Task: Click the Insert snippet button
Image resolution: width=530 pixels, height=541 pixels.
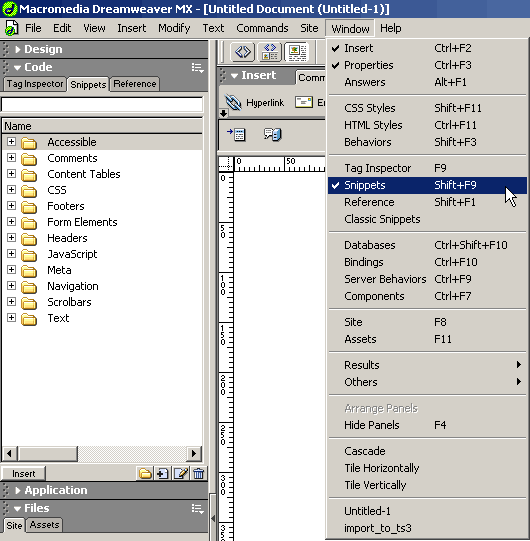Action: (x=23, y=474)
